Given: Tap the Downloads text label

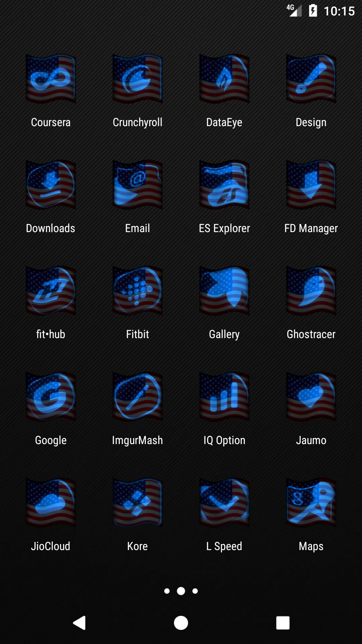Looking at the screenshot, I should click(x=51, y=228).
